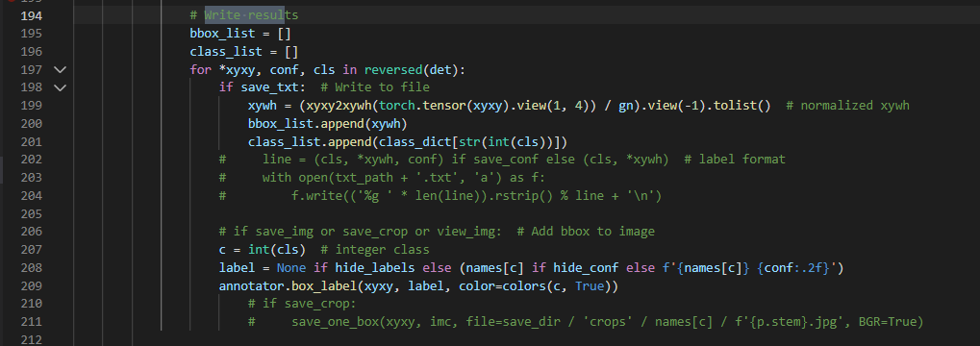Select line number 206 in the gutter

[31, 232]
